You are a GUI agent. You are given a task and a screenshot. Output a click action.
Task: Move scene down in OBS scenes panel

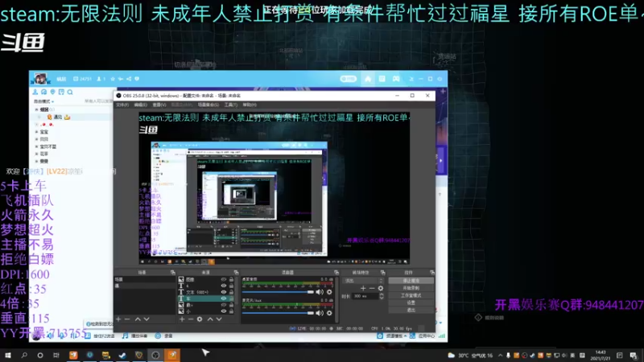(x=147, y=319)
